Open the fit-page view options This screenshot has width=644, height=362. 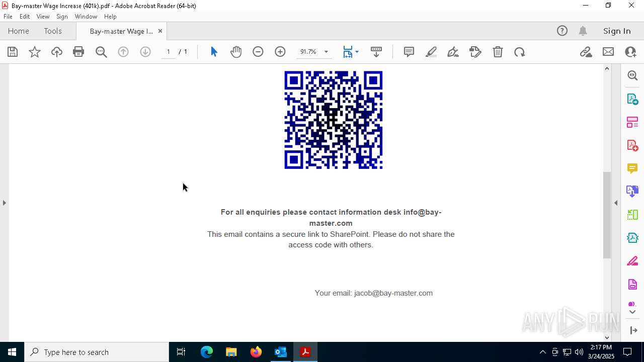coord(351,52)
